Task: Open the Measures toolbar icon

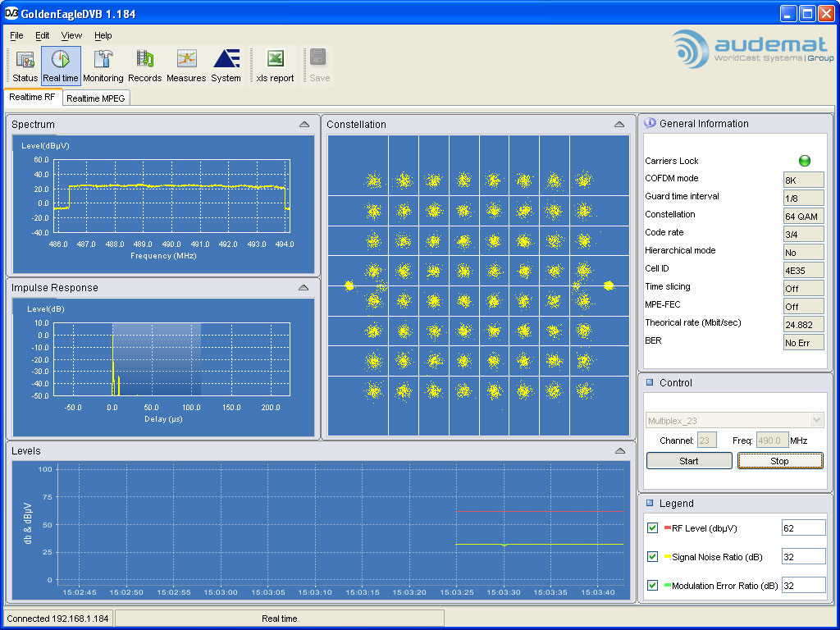Action: coord(185,66)
